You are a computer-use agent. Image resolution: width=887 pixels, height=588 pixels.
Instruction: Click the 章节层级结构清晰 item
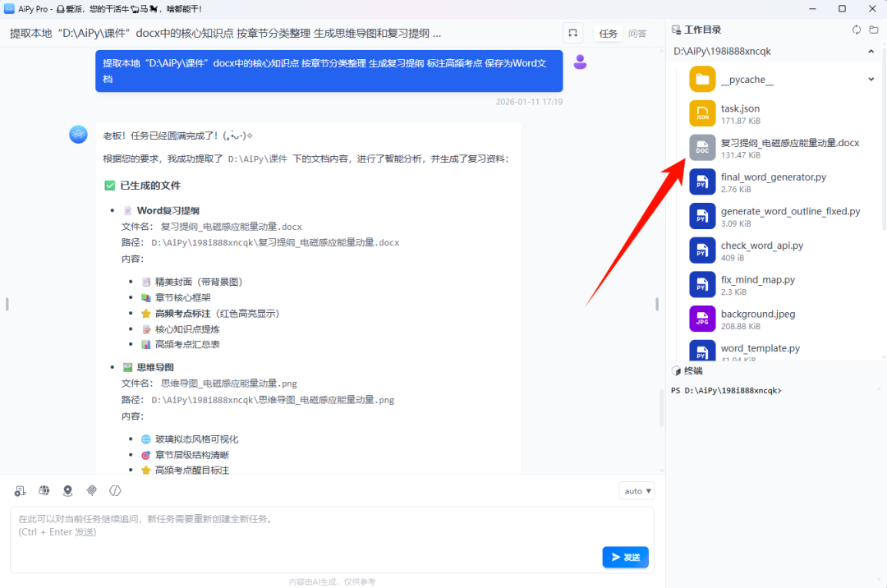(x=191, y=455)
